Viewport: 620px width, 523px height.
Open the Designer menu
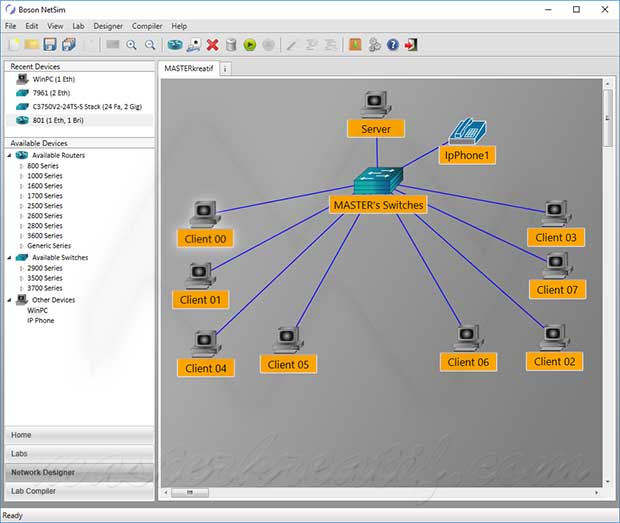click(108, 26)
